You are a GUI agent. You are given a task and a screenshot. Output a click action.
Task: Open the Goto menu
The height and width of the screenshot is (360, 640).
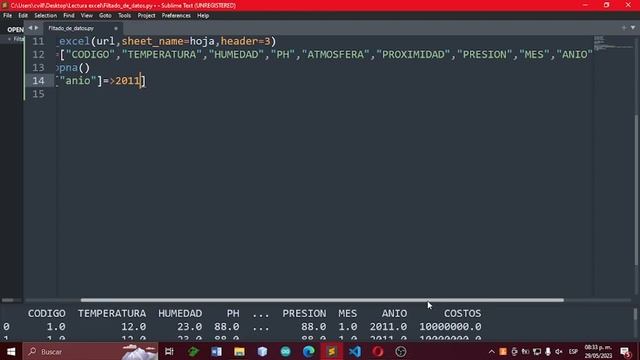click(x=105, y=16)
